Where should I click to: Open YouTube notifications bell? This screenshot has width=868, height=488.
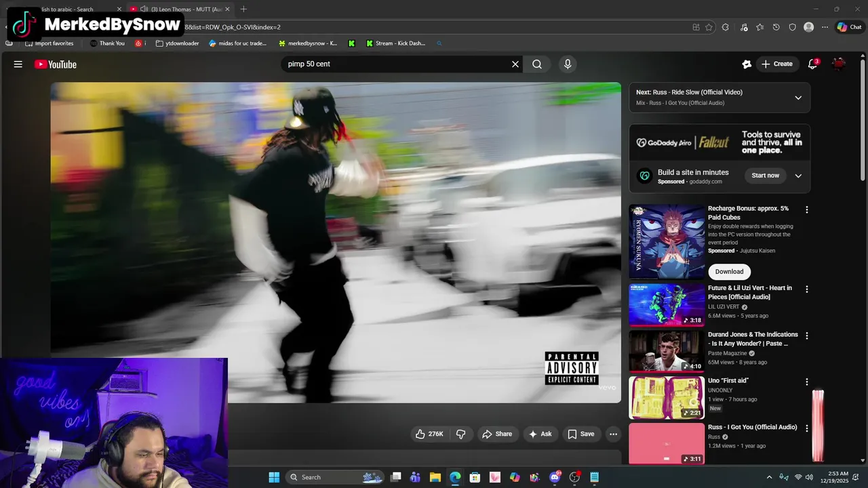point(812,64)
